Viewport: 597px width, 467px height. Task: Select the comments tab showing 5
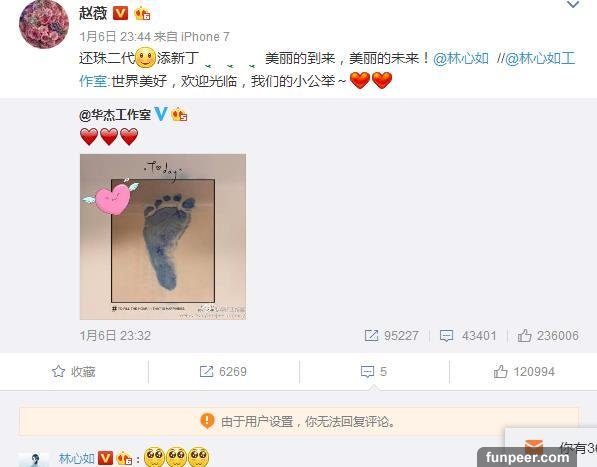374,371
